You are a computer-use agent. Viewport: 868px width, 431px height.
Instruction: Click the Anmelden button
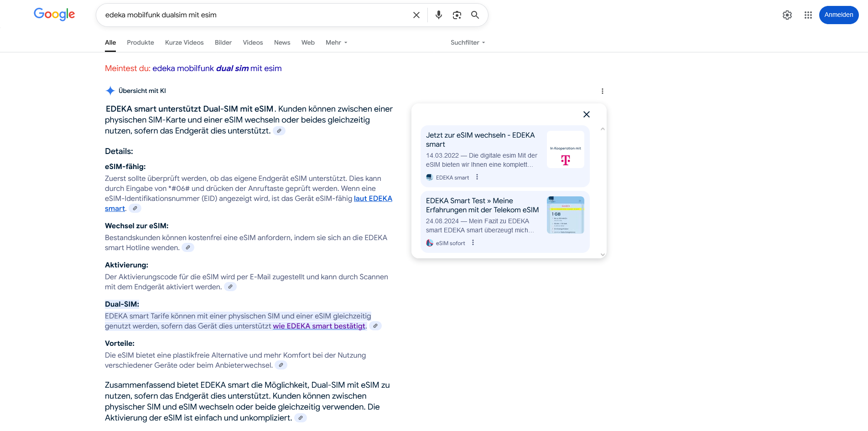tap(839, 15)
